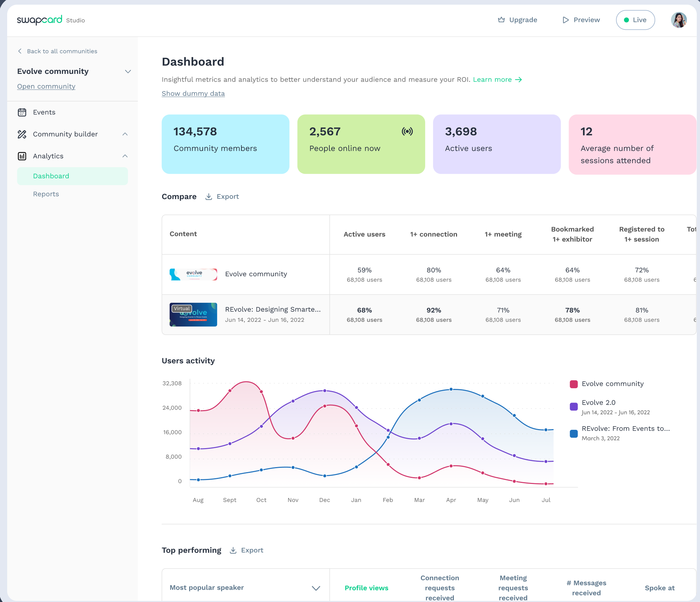The height and width of the screenshot is (602, 700).
Task: Click the live broadcast icon on online card
Action: pyautogui.click(x=407, y=131)
